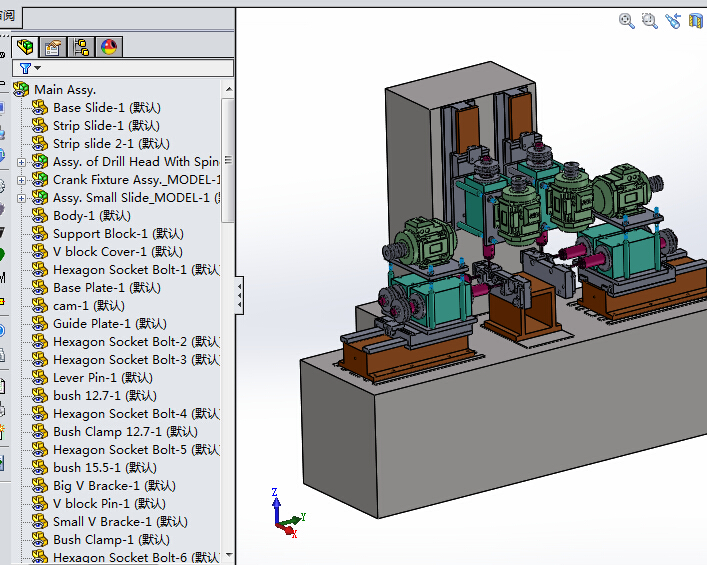Select the Main Assy. root node
The width and height of the screenshot is (707, 565).
(65, 90)
